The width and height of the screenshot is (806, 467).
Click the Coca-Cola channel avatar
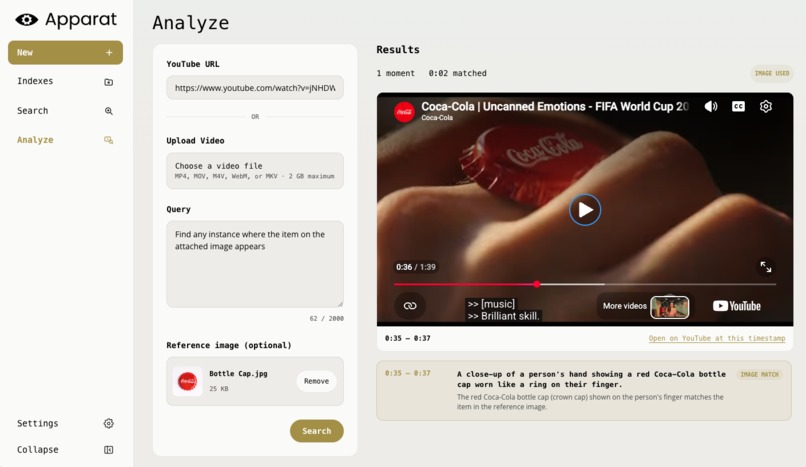click(405, 111)
